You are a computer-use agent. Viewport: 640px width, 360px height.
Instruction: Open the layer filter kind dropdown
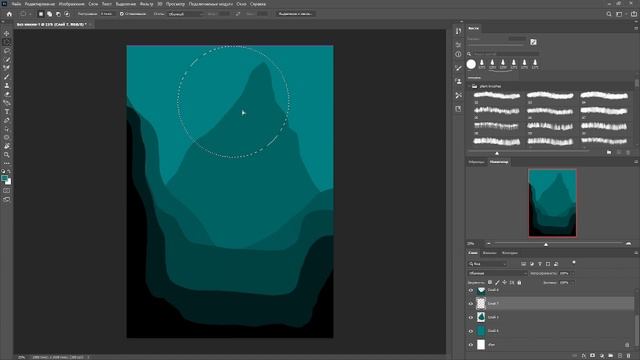coord(488,264)
